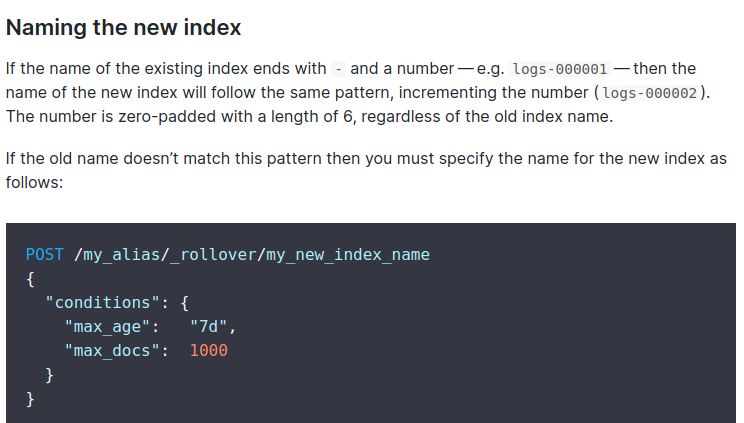Click the last closing curly brace
The height and width of the screenshot is (423, 744).
pos(30,399)
